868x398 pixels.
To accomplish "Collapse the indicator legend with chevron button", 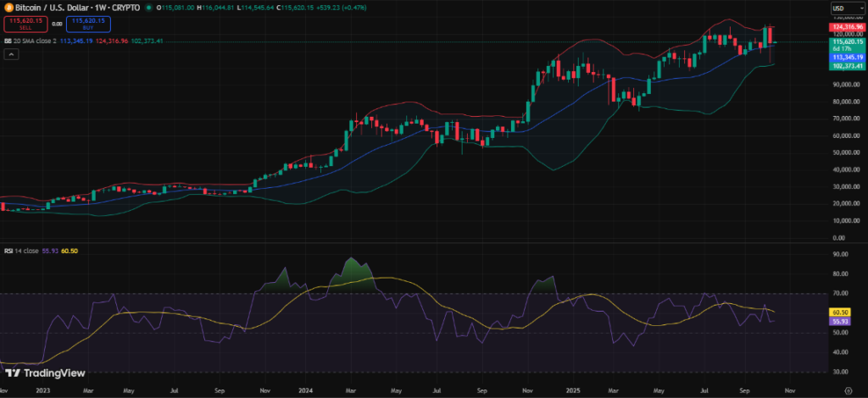I will pyautogui.click(x=12, y=54).
